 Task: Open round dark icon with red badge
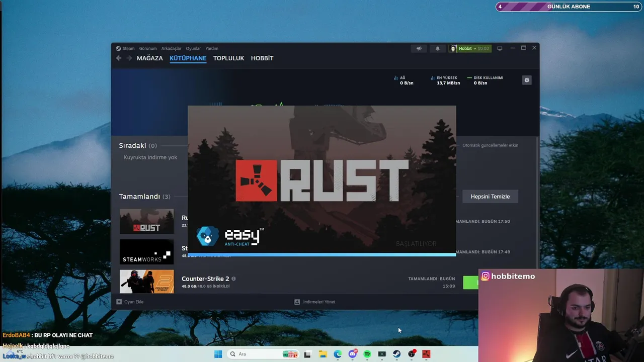tap(412, 354)
